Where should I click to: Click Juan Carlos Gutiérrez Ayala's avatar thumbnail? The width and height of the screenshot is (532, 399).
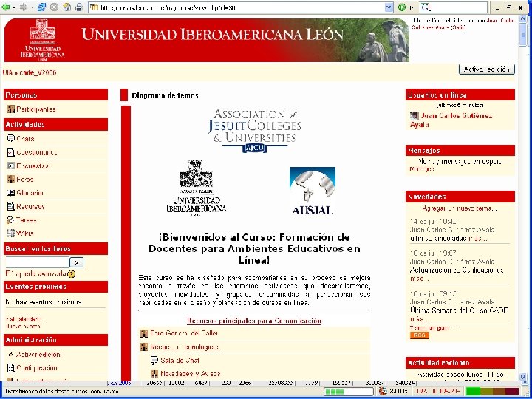click(x=414, y=115)
